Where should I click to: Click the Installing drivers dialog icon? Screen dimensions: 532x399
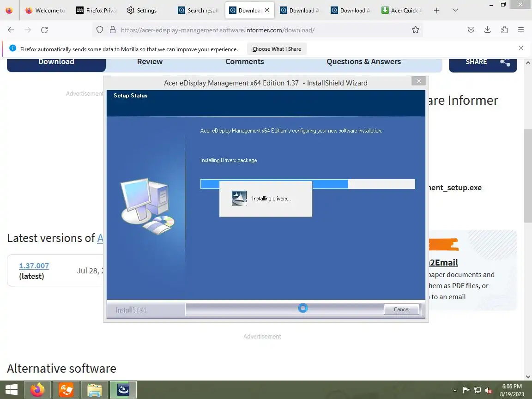[x=239, y=199]
